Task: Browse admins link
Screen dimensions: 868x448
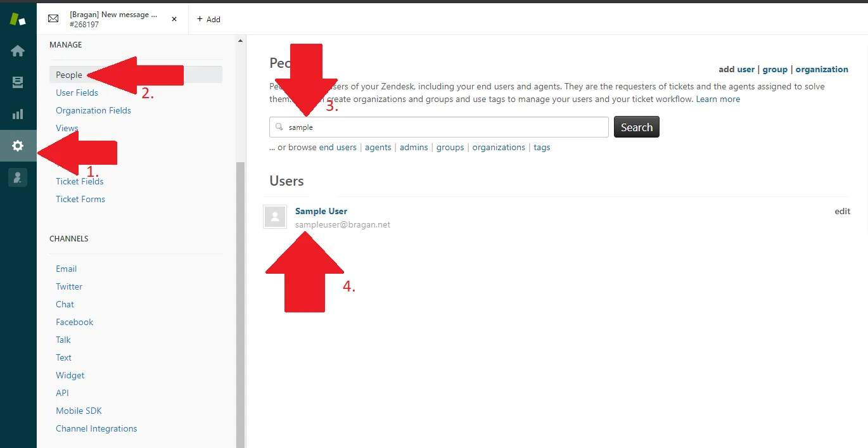Action: [x=414, y=147]
